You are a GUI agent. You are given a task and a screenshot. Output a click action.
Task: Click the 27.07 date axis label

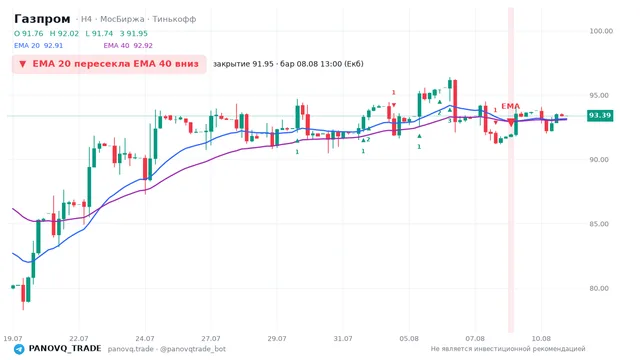[x=211, y=338]
